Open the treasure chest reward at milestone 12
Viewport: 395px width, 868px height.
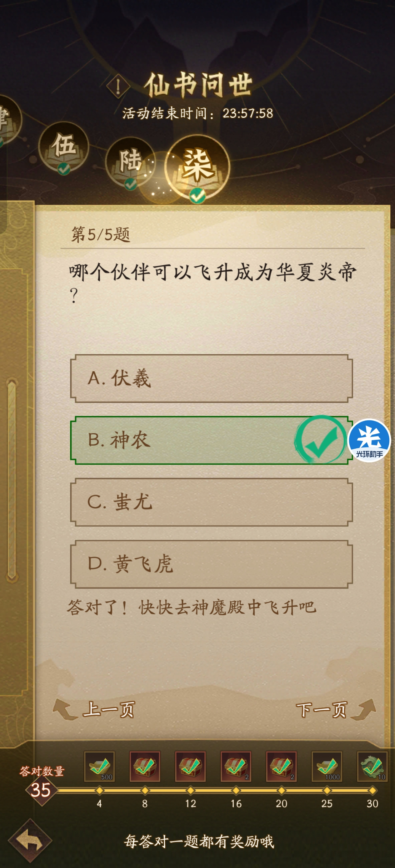point(191,766)
